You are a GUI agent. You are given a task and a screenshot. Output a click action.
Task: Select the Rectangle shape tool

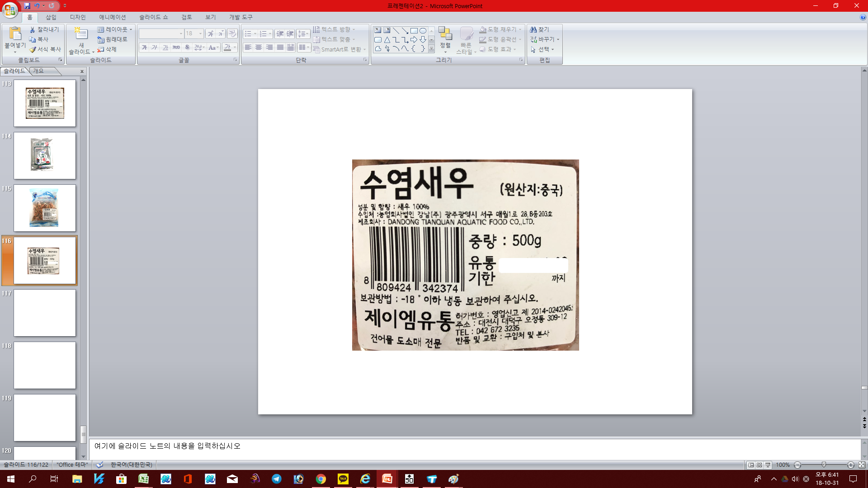pos(414,30)
